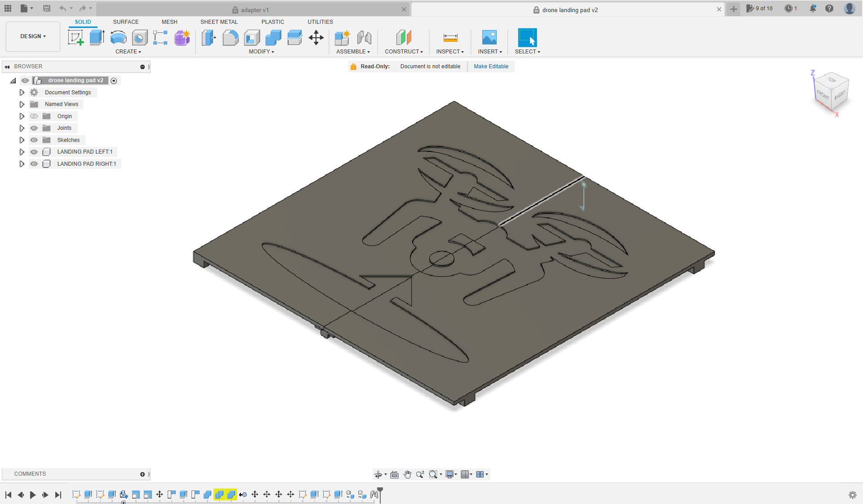Expand Named Views node

[22, 104]
